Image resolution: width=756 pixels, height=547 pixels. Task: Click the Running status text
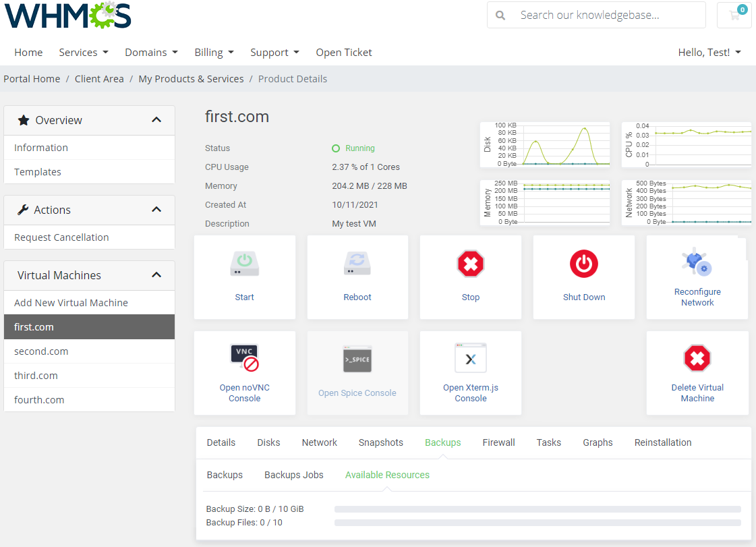(359, 148)
